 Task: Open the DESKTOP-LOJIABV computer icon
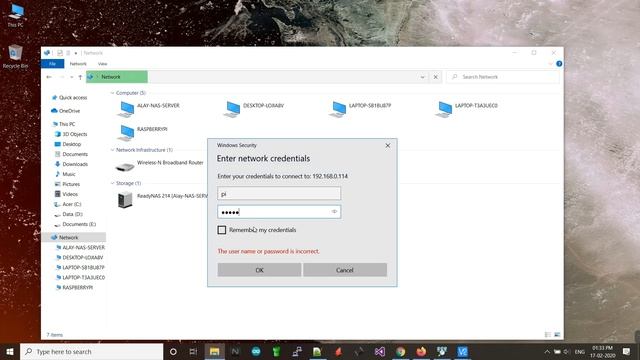(x=232, y=109)
